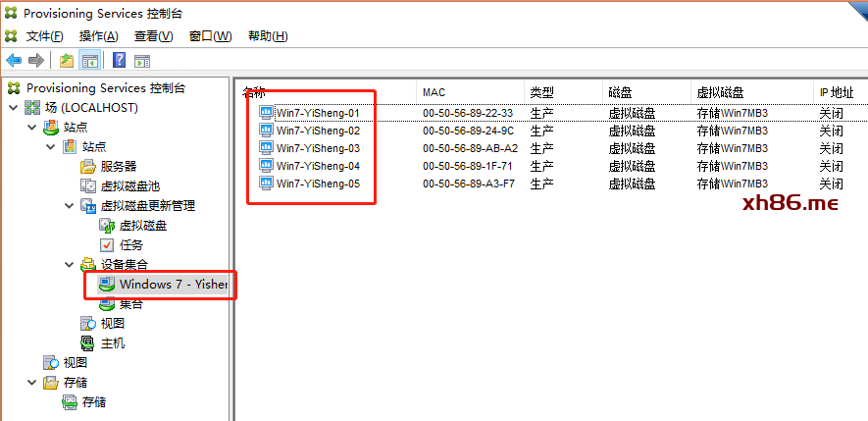
Task: Collapse the 设备集合 tree node
Action: point(69,265)
